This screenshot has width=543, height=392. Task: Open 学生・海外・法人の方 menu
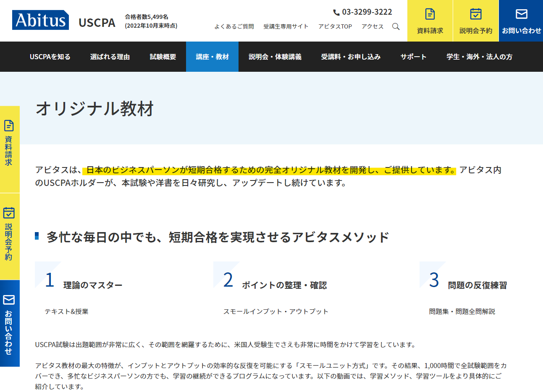pos(480,57)
